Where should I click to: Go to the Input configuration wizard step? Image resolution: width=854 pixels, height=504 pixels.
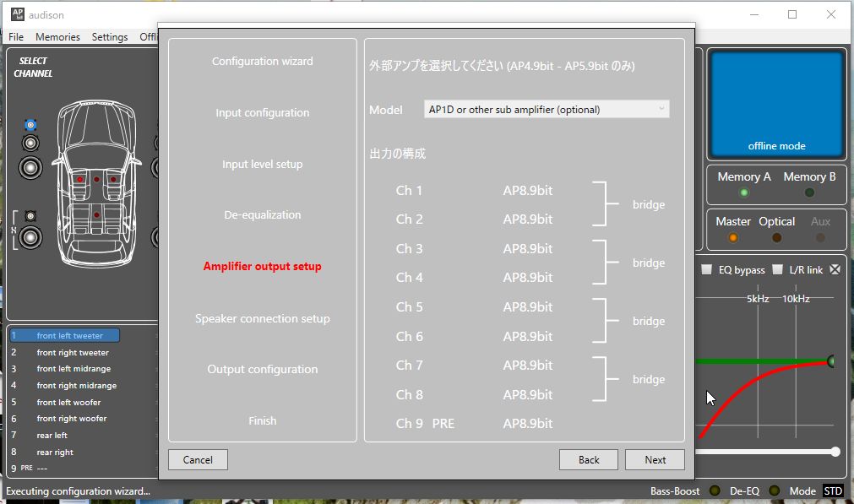263,112
